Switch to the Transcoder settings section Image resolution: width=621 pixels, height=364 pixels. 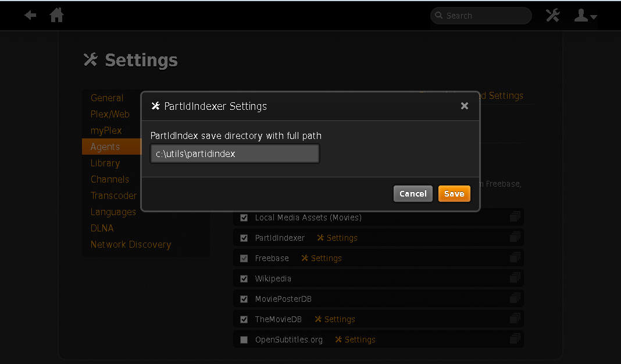click(x=113, y=195)
